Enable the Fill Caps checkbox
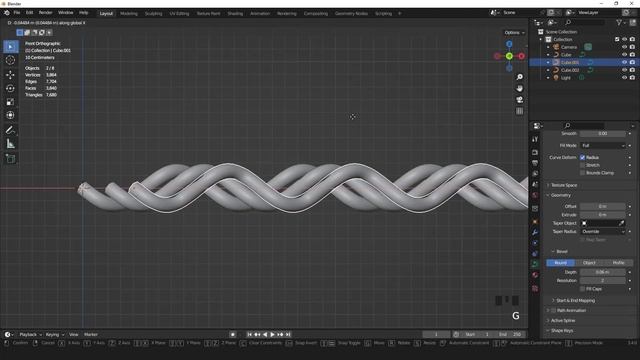The width and height of the screenshot is (640, 360). tap(582, 289)
